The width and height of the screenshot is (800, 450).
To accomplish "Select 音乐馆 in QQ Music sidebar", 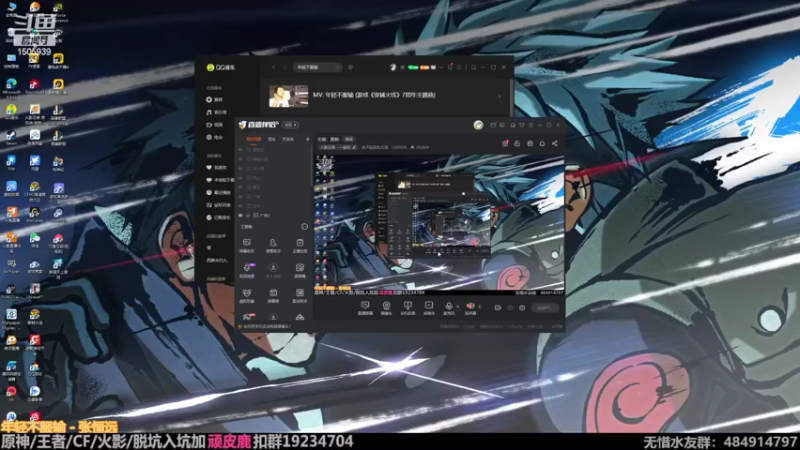I will 216,112.
